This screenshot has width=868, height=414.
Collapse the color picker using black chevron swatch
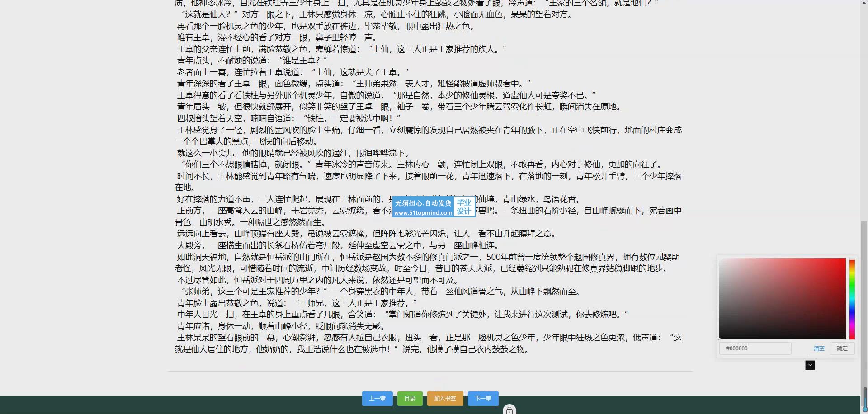pos(810,365)
